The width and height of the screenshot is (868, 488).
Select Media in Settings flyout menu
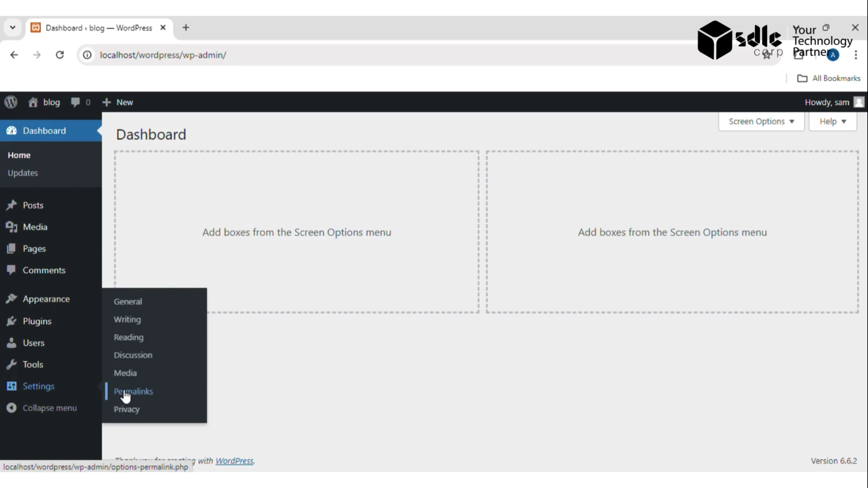point(125,373)
